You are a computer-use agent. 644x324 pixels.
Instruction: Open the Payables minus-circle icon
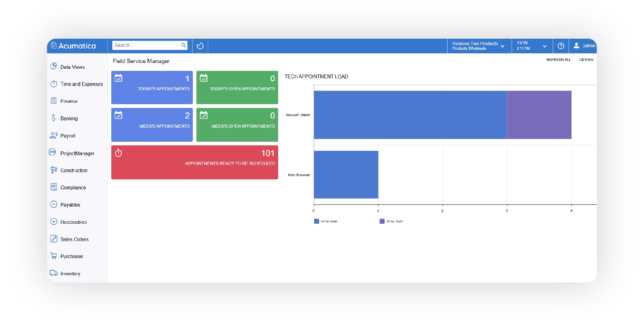coord(54,204)
